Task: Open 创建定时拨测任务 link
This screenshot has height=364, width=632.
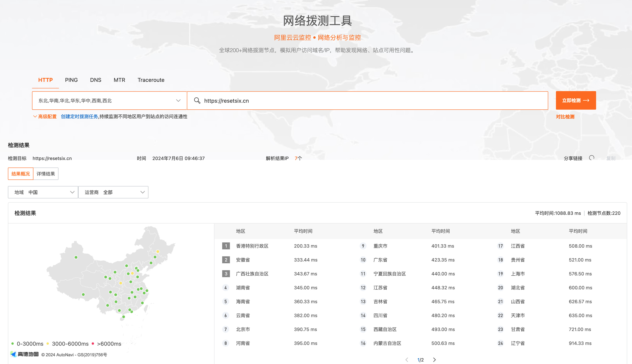Action: pyautogui.click(x=79, y=117)
